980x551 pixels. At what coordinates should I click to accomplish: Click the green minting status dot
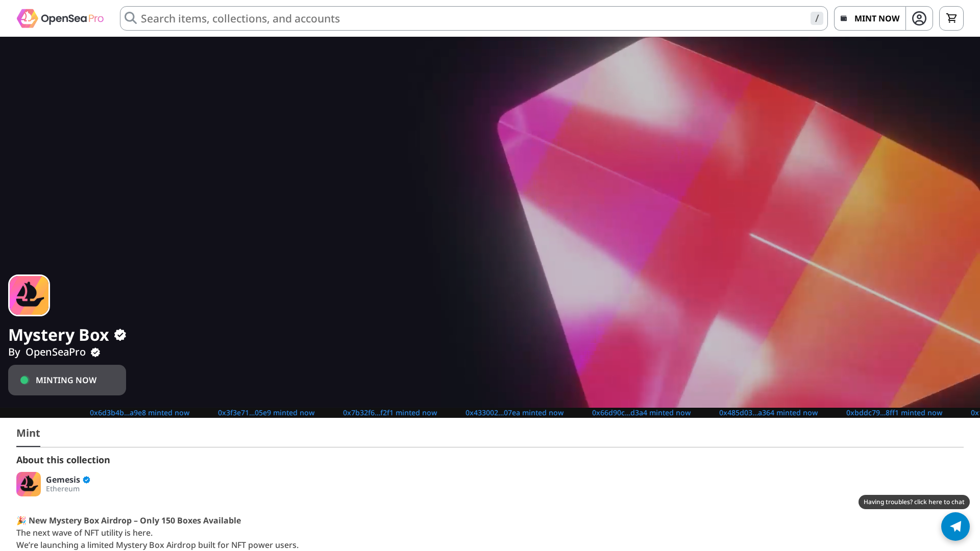(x=24, y=380)
